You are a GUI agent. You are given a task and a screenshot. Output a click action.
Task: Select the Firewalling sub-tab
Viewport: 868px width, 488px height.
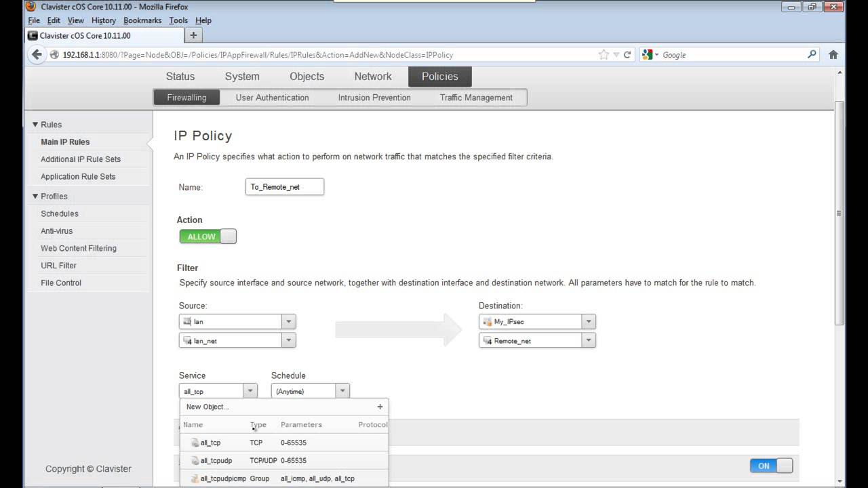coord(186,98)
